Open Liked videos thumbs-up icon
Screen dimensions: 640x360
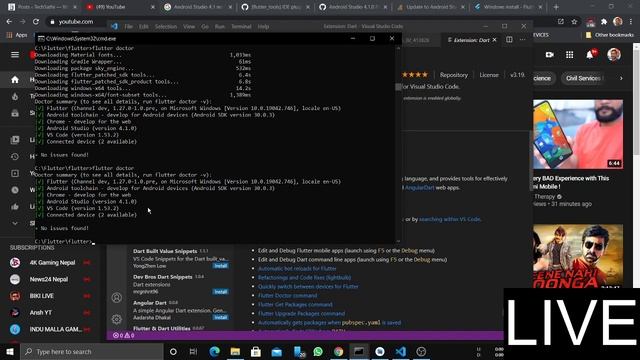tap(15, 207)
